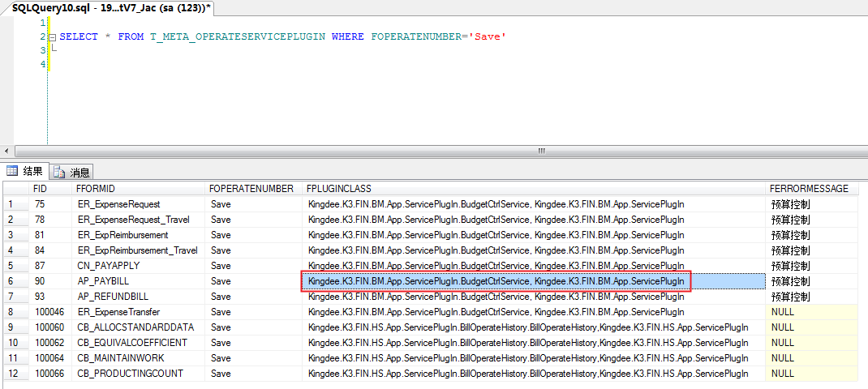Click the AP_PAYBILL cell
The image size is (868, 389).
139,281
